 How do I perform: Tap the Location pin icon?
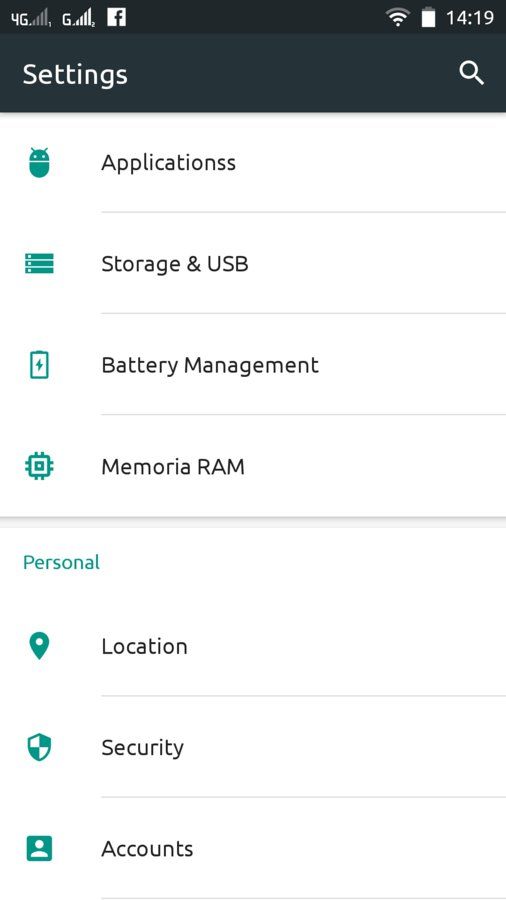pos(39,646)
